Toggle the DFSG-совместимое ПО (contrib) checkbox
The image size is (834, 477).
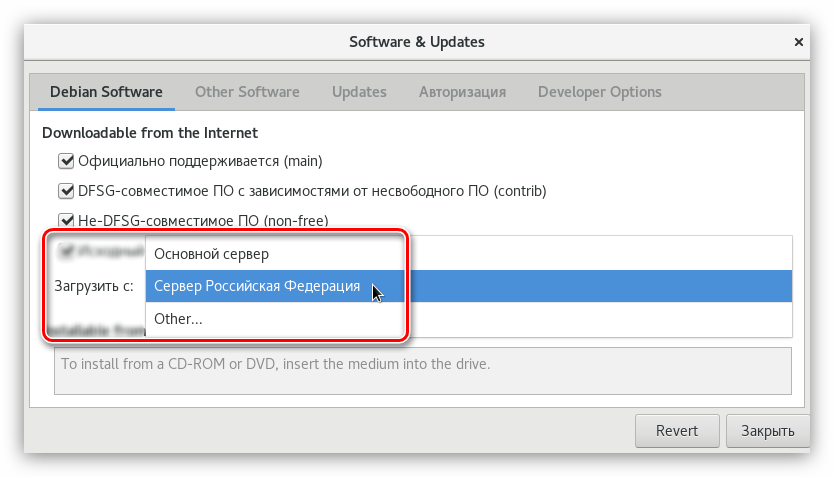coord(67,191)
